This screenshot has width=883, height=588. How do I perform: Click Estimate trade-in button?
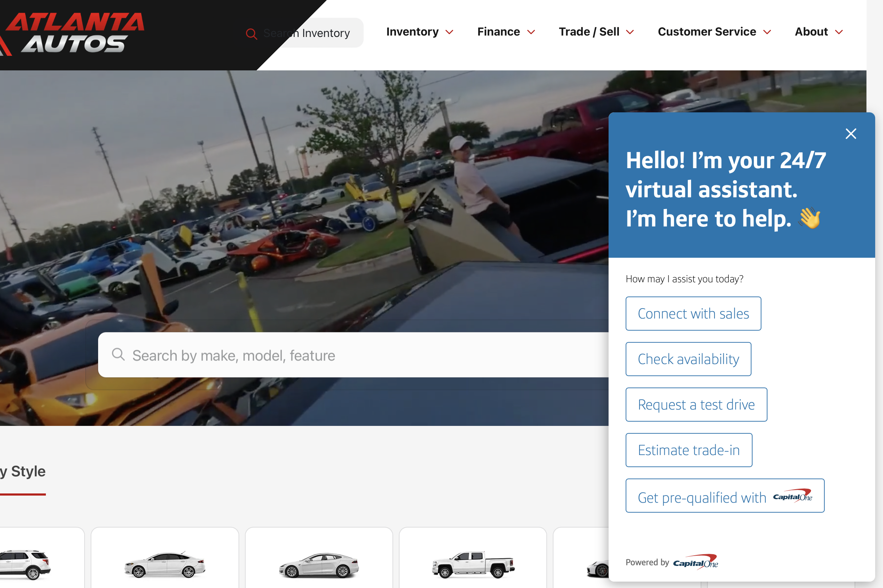point(689,450)
